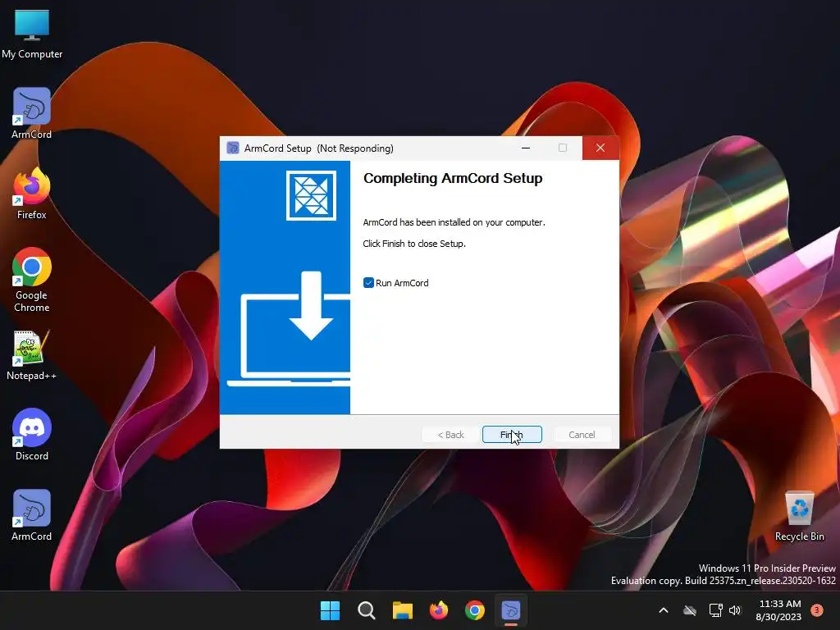Open the upper ArmCord desktop shortcut below My Computer
The width and height of the screenshot is (840, 630).
(32, 113)
